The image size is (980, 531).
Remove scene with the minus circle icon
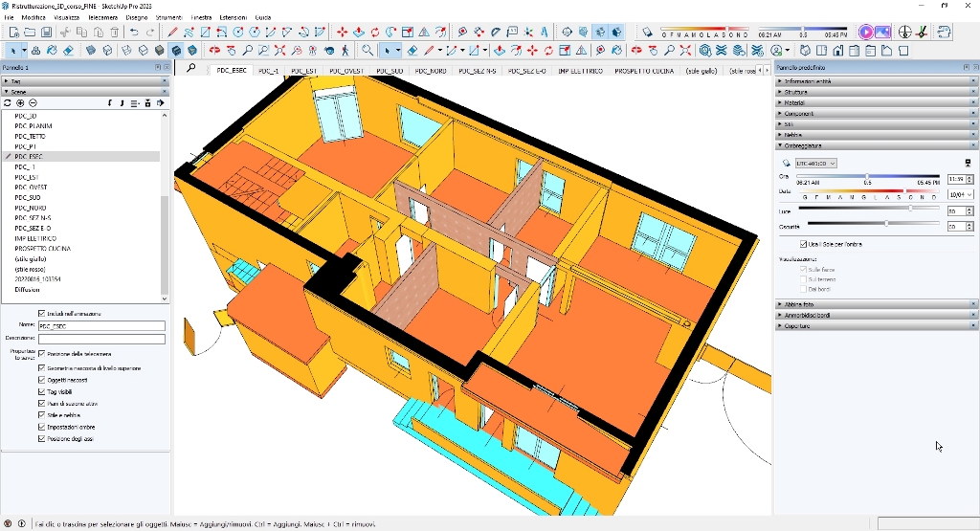click(x=33, y=103)
